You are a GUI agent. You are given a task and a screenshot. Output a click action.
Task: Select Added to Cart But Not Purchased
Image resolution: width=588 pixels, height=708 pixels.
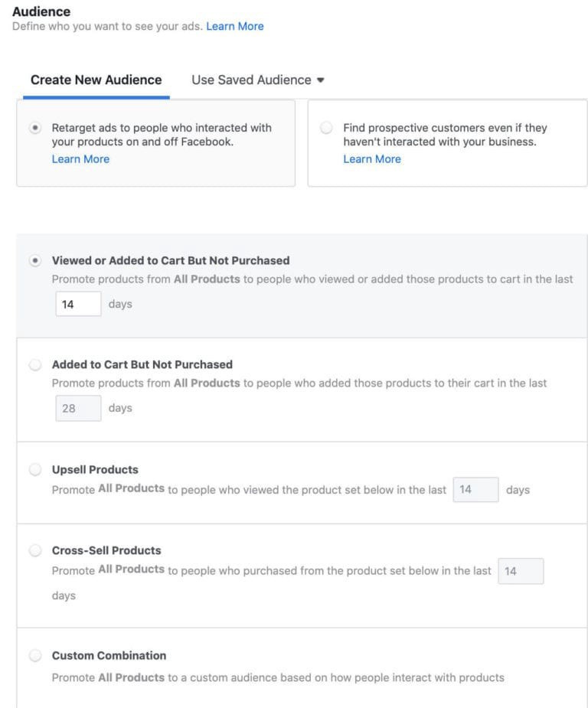tap(35, 364)
